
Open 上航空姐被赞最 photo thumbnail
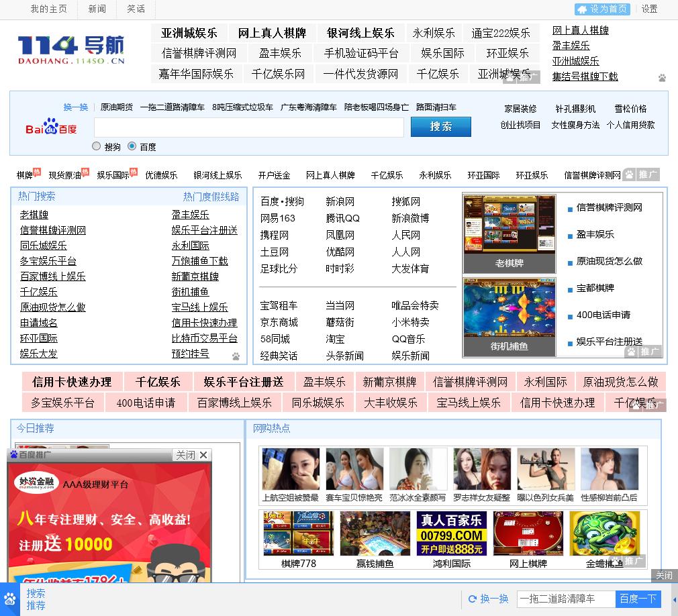291,469
